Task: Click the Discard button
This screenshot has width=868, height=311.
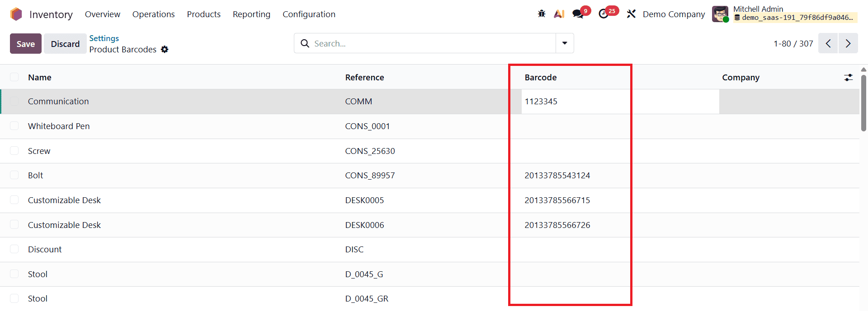Action: [65, 44]
